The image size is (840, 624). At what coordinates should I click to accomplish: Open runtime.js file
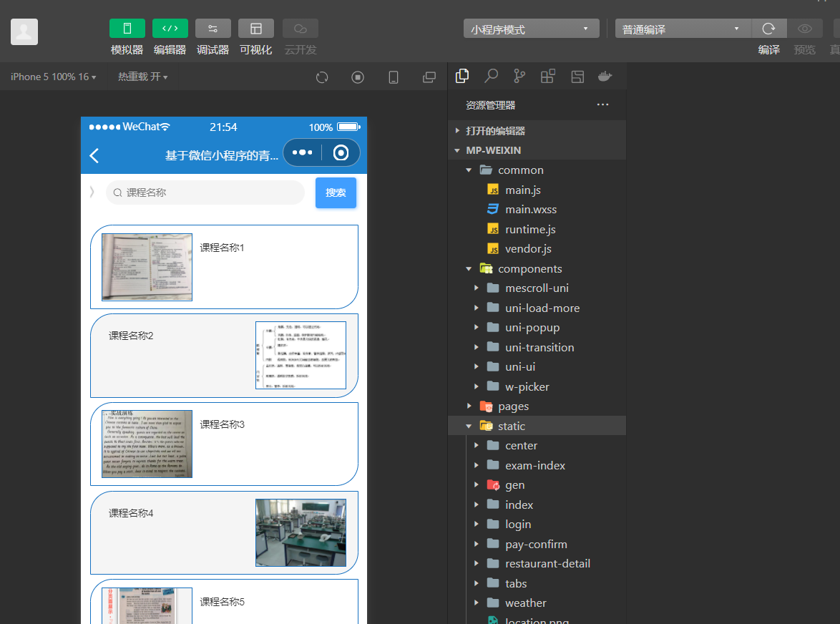[x=537, y=229]
